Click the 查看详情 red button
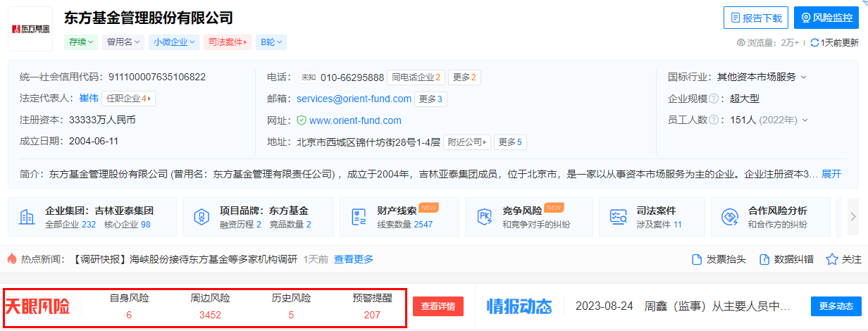 [x=438, y=306]
